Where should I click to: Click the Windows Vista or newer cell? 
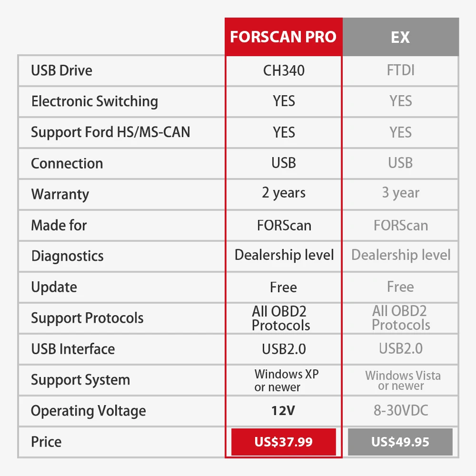click(403, 380)
